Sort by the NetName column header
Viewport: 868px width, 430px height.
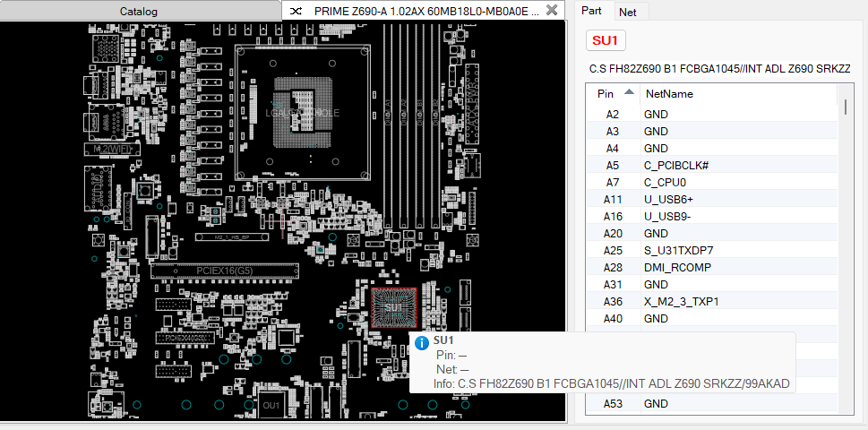tap(738, 94)
